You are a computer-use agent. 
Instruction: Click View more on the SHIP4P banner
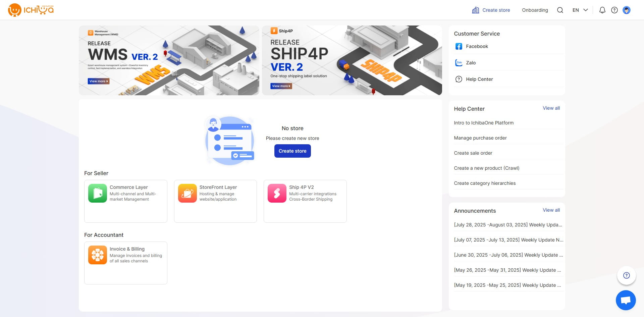click(x=281, y=86)
